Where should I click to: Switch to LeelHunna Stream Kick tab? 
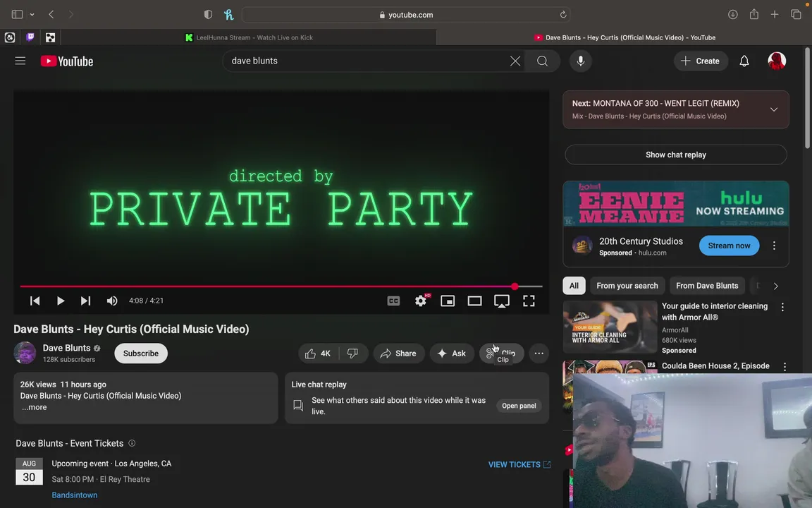click(249, 37)
